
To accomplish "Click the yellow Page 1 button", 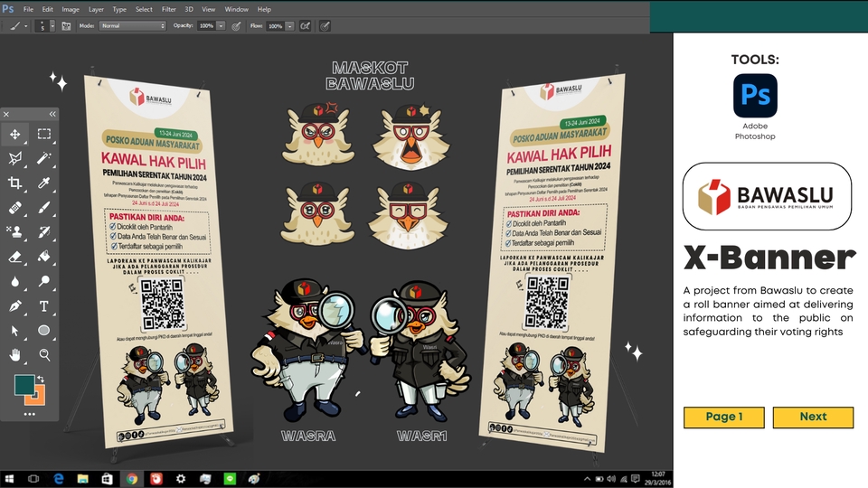I will click(724, 418).
